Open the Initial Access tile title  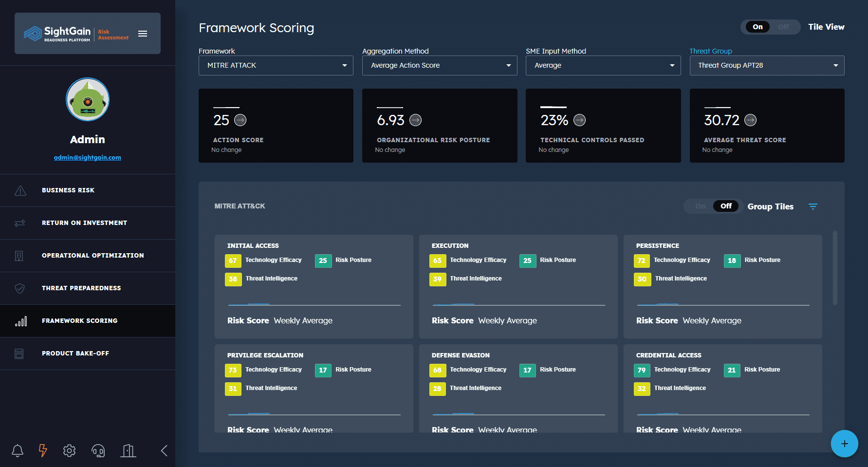[253, 246]
